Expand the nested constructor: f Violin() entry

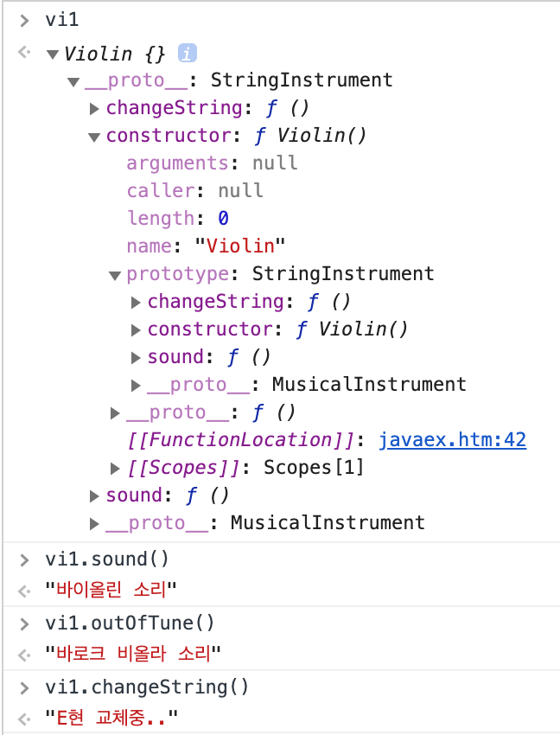pyautogui.click(x=136, y=330)
